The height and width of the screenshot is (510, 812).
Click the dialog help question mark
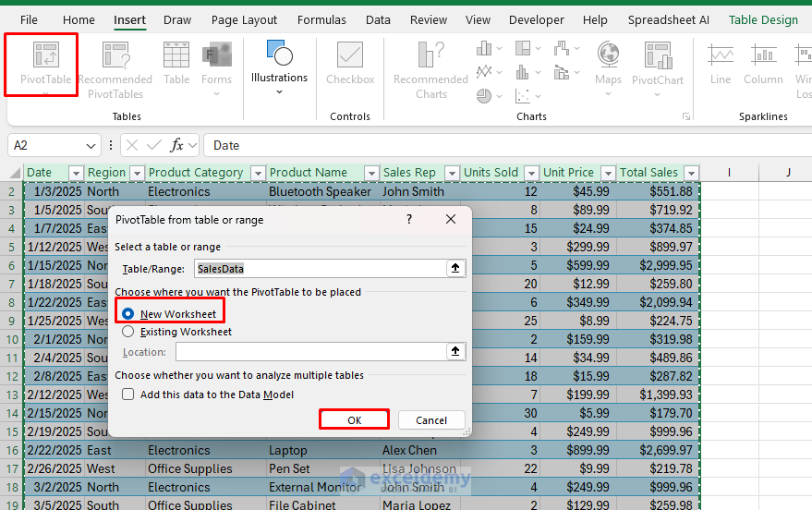point(409,220)
